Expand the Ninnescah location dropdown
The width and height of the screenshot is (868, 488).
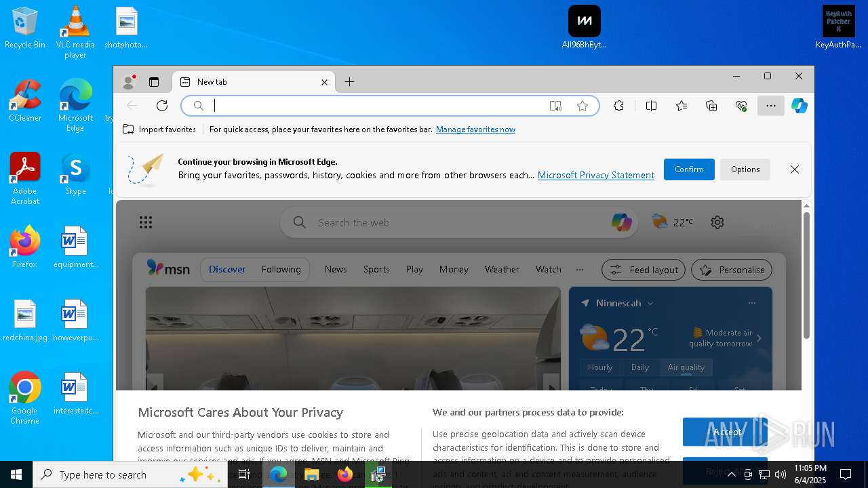pyautogui.click(x=650, y=303)
